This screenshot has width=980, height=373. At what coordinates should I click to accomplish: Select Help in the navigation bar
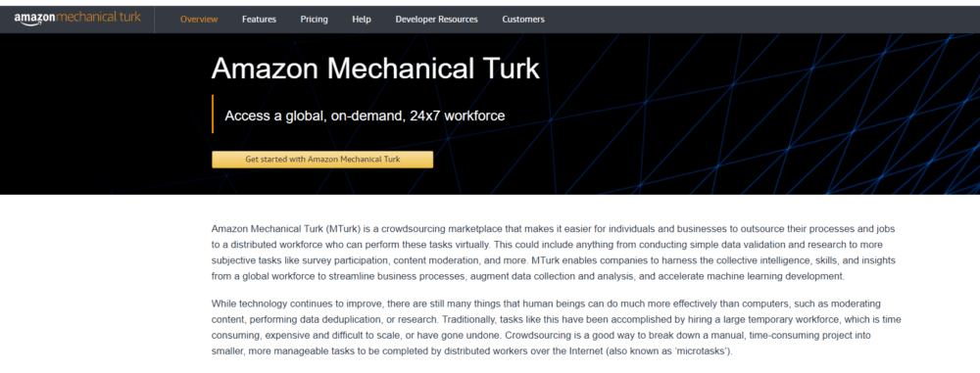(362, 20)
